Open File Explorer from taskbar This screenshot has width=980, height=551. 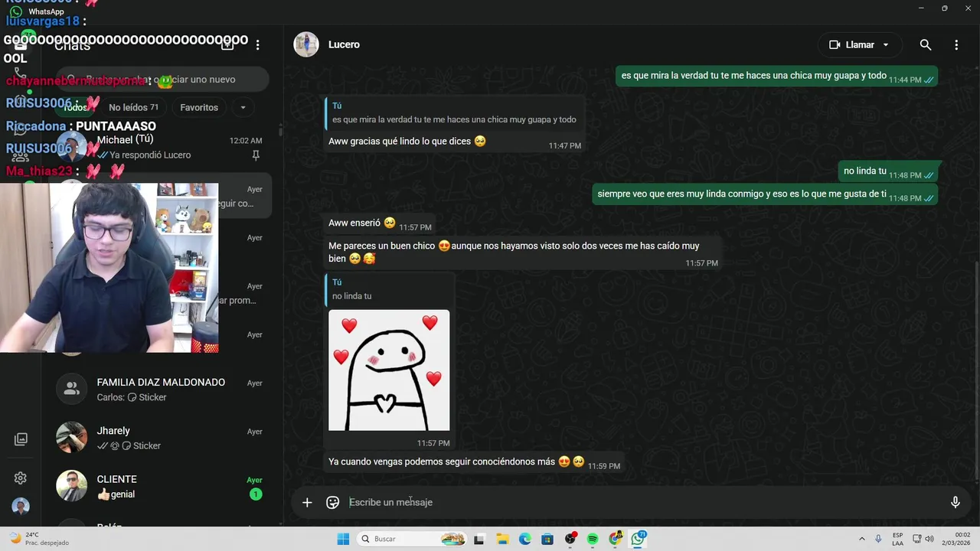[x=502, y=539]
